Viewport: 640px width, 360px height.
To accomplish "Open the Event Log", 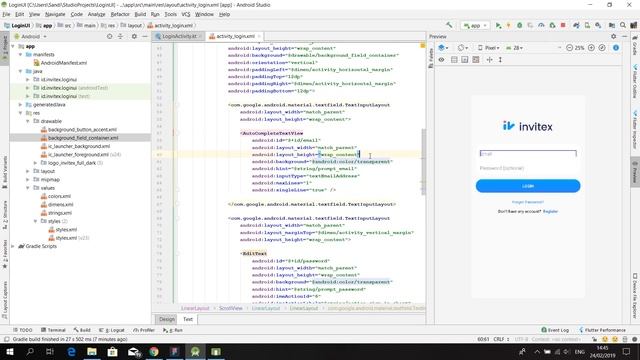I will point(555,330).
